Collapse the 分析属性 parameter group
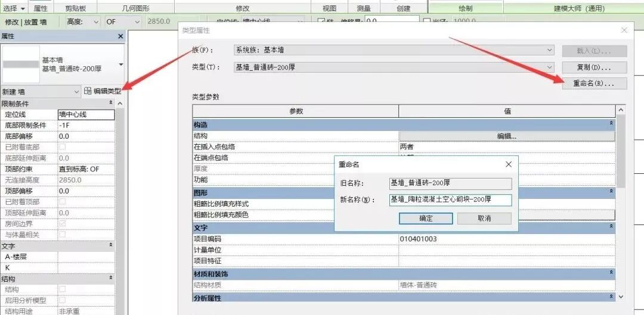Image resolution: width=644 pixels, height=315 pixels. pyautogui.click(x=611, y=297)
